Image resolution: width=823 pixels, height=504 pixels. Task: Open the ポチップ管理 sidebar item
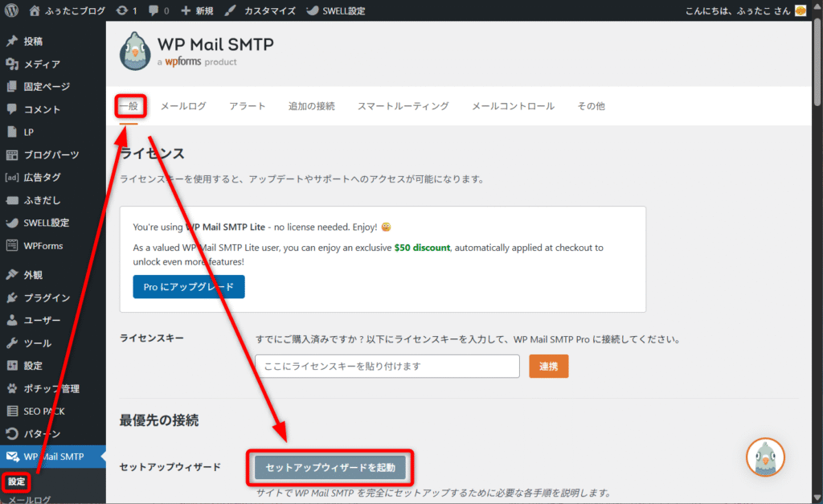point(51,388)
